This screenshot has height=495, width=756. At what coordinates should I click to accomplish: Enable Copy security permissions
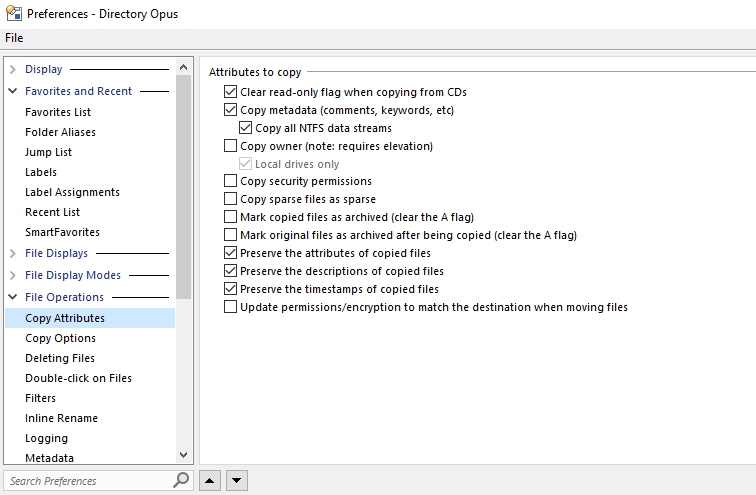230,181
